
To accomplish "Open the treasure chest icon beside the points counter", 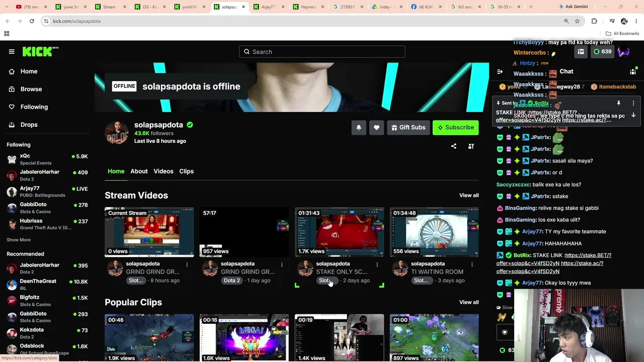I will point(581,52).
